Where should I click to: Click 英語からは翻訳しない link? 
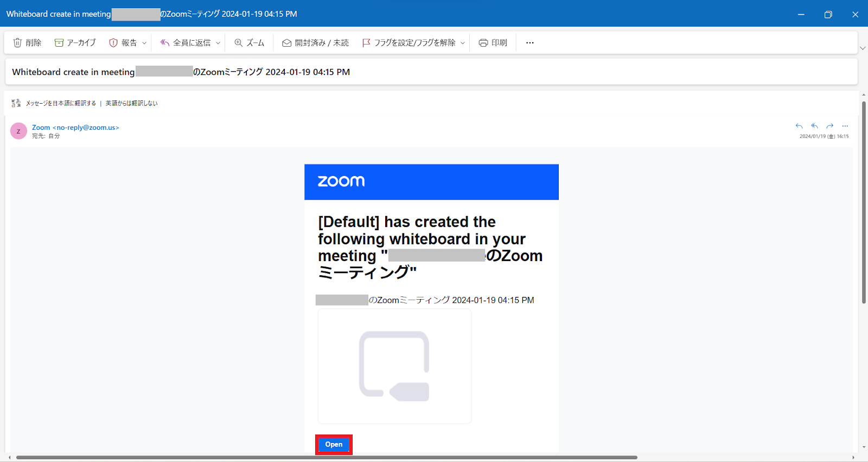[131, 103]
